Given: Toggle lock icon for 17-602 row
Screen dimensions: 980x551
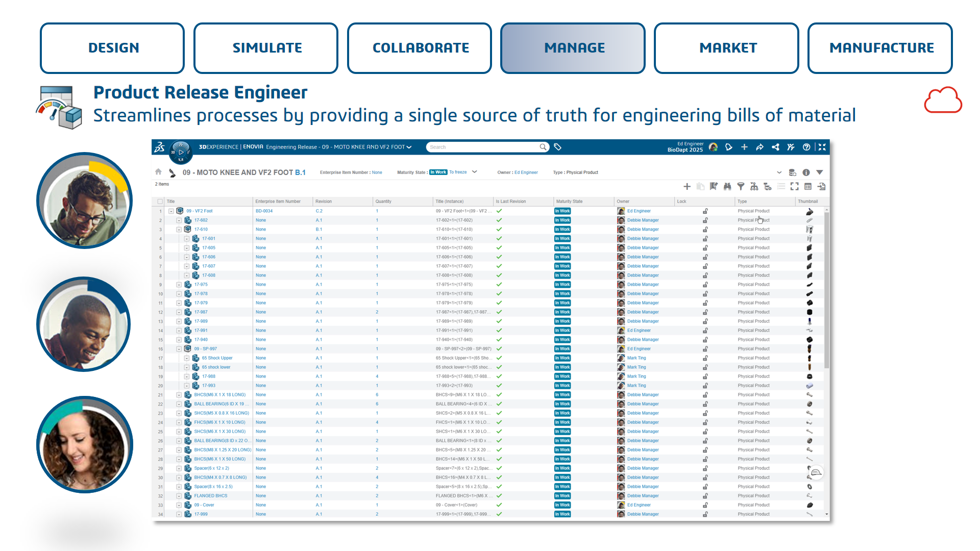Looking at the screenshot, I should pyautogui.click(x=705, y=220).
